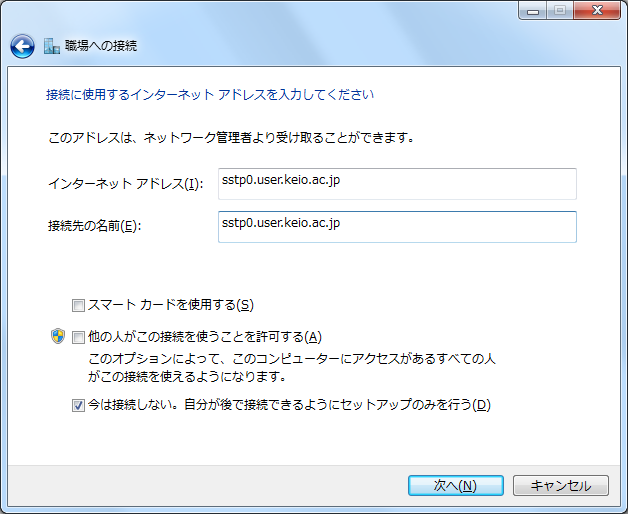Minimize the connection wizard window
This screenshot has height=514, width=628.
pyautogui.click(x=533, y=10)
